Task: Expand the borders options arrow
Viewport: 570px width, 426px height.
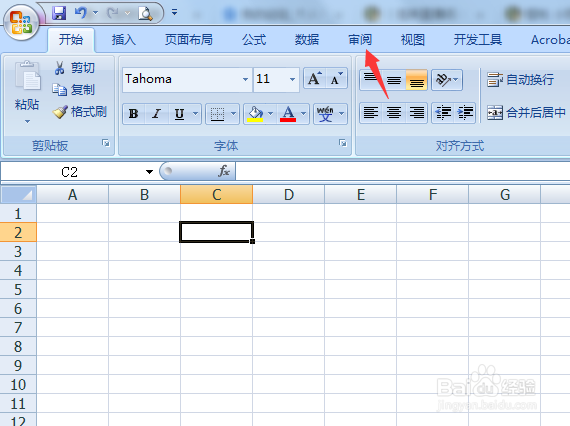Action: click(233, 114)
